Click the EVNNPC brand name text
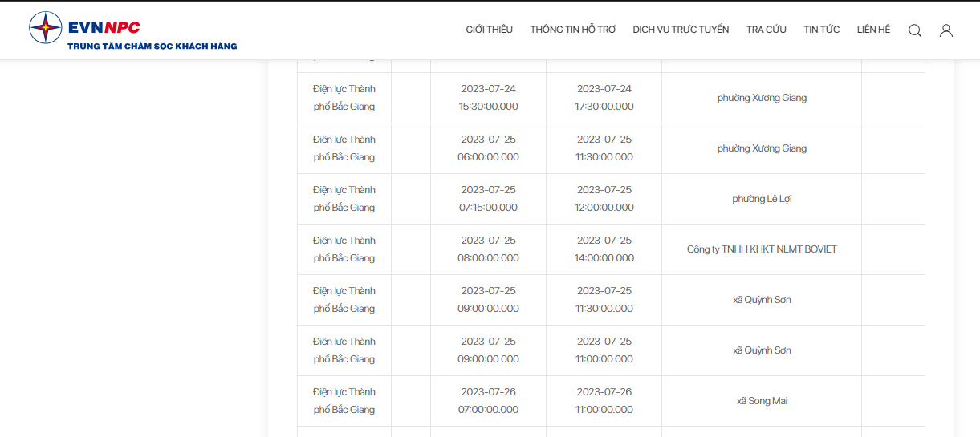Viewport: 980px width, 437px height. pyautogui.click(x=104, y=27)
